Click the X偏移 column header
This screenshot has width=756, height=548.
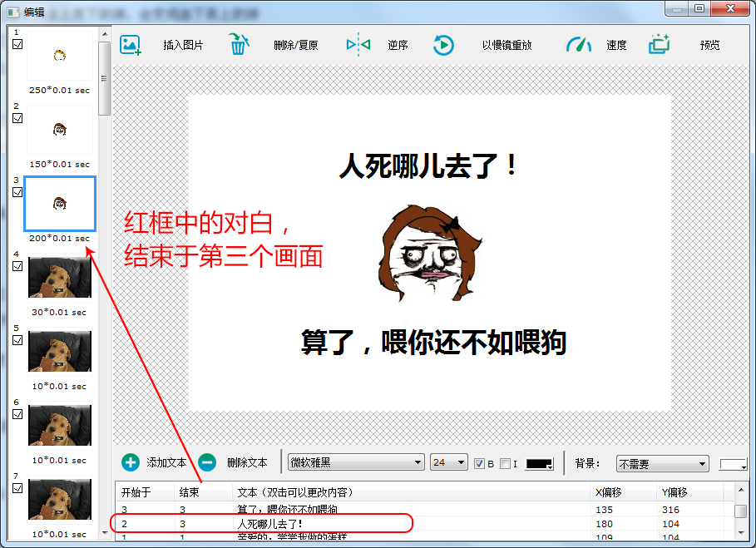(x=623, y=492)
